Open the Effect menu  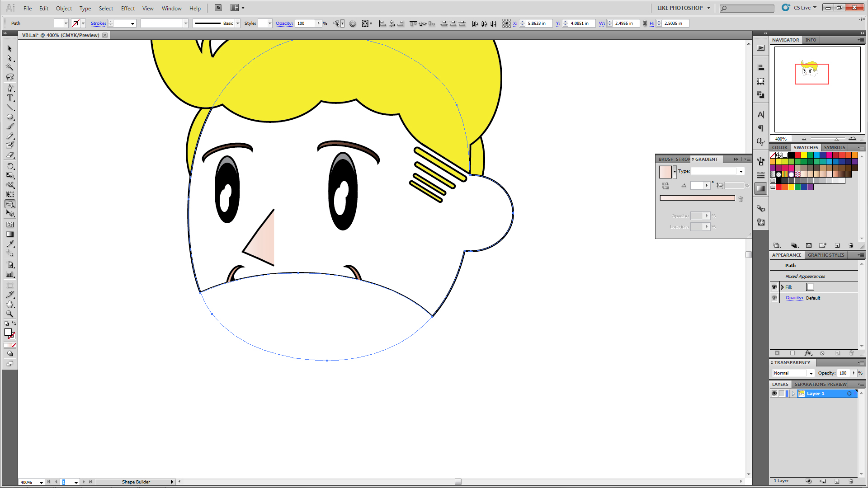(x=127, y=8)
